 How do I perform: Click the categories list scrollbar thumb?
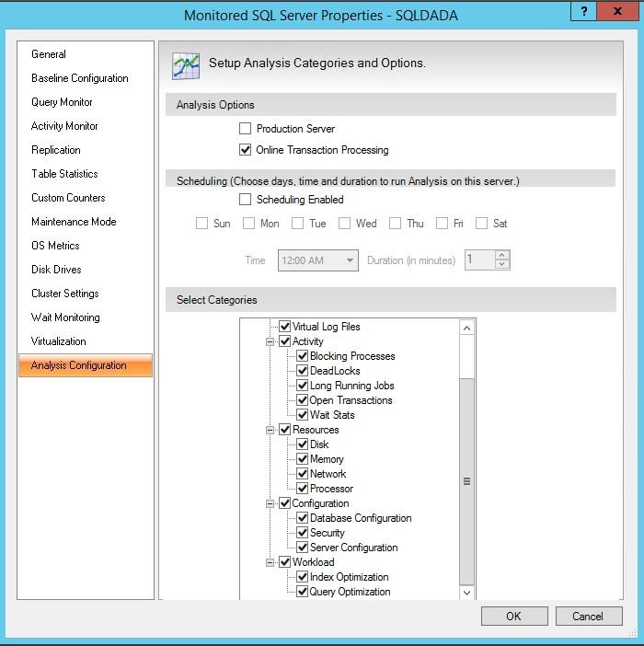click(466, 481)
